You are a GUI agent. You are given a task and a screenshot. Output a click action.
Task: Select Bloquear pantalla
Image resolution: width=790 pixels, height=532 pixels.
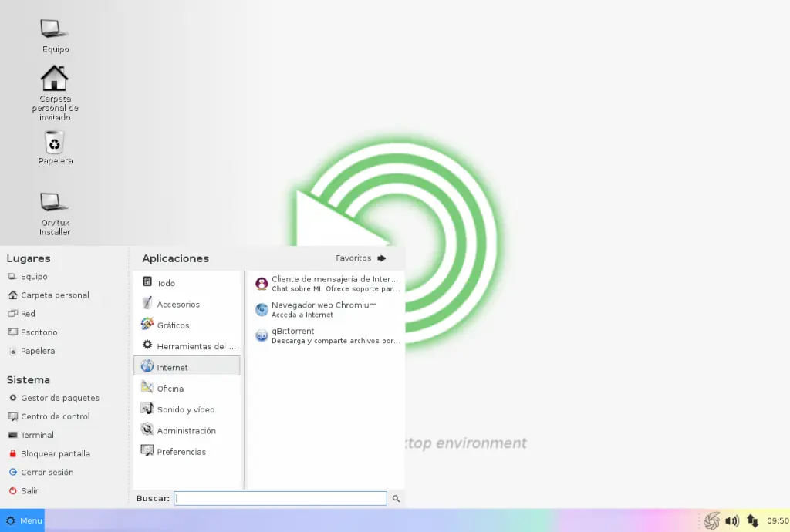[x=49, y=453]
